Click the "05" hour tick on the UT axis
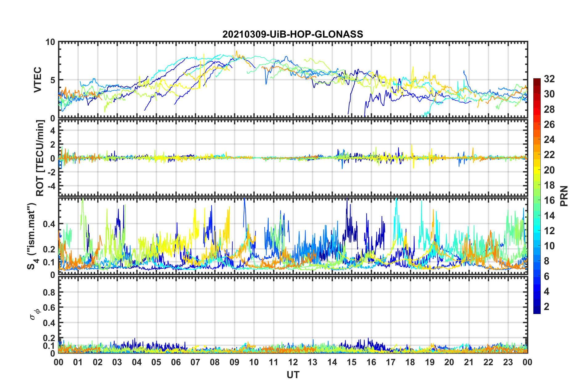The image size is (586, 392). pyautogui.click(x=156, y=362)
